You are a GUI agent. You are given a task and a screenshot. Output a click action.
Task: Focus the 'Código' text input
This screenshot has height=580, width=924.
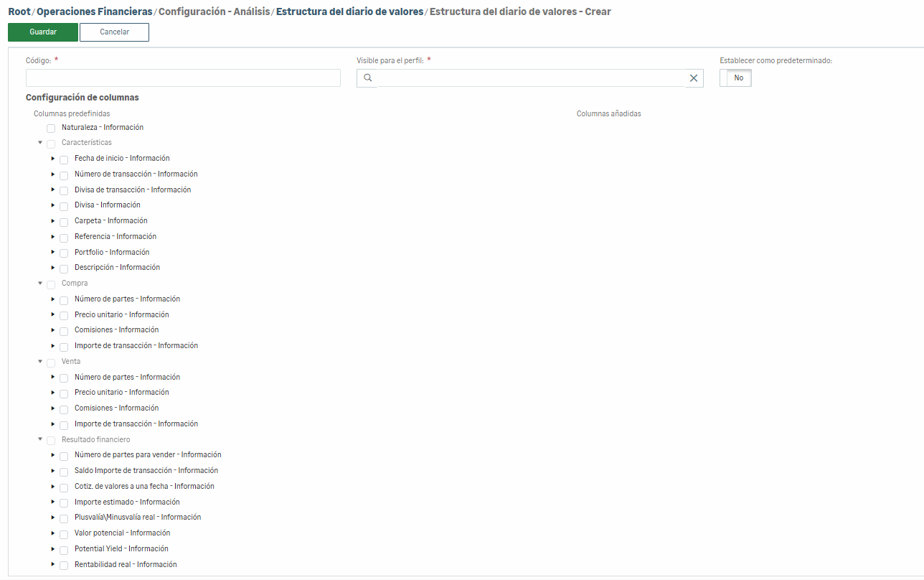coord(183,78)
